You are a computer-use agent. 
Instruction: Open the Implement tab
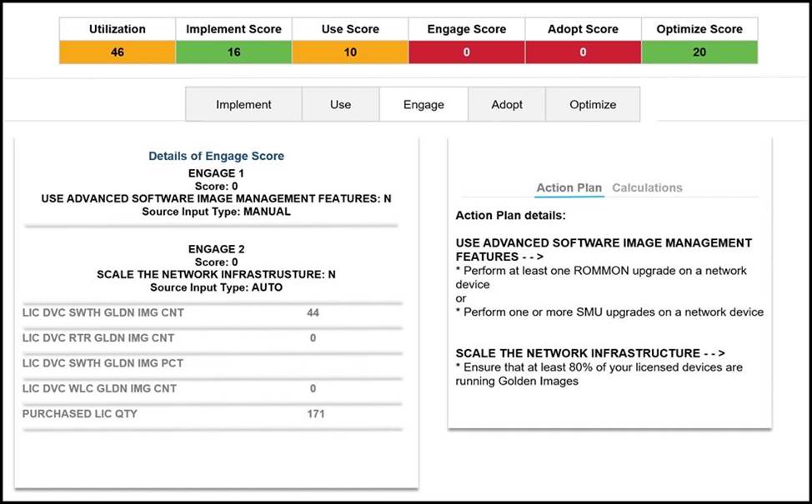243,105
